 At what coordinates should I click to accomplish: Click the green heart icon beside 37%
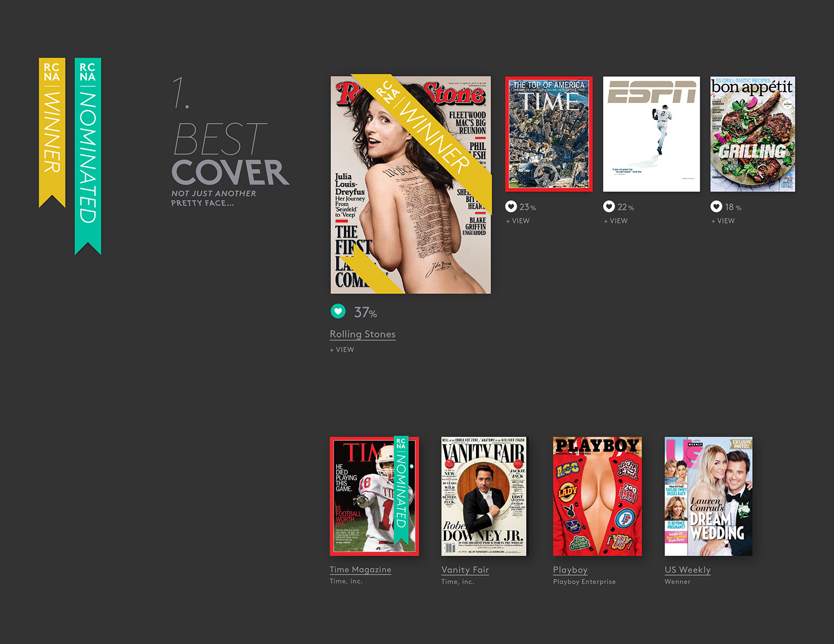(338, 311)
